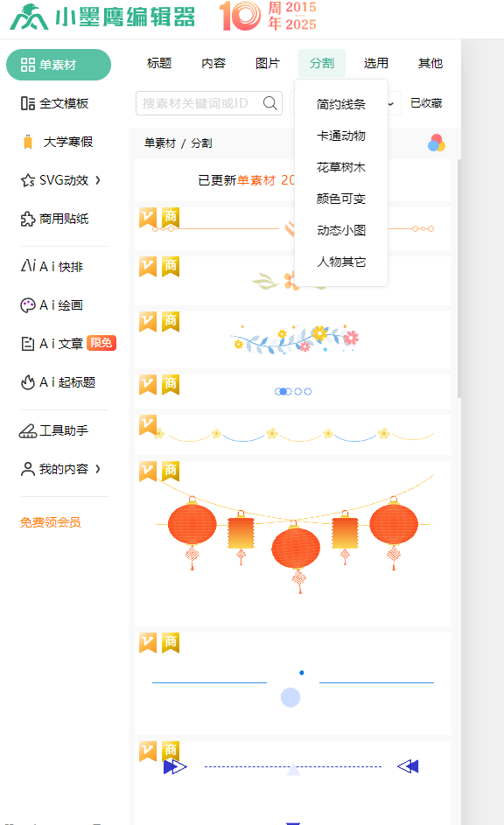Open Ai起标题 flame tool
The height and width of the screenshot is (825, 504).
coord(58,382)
